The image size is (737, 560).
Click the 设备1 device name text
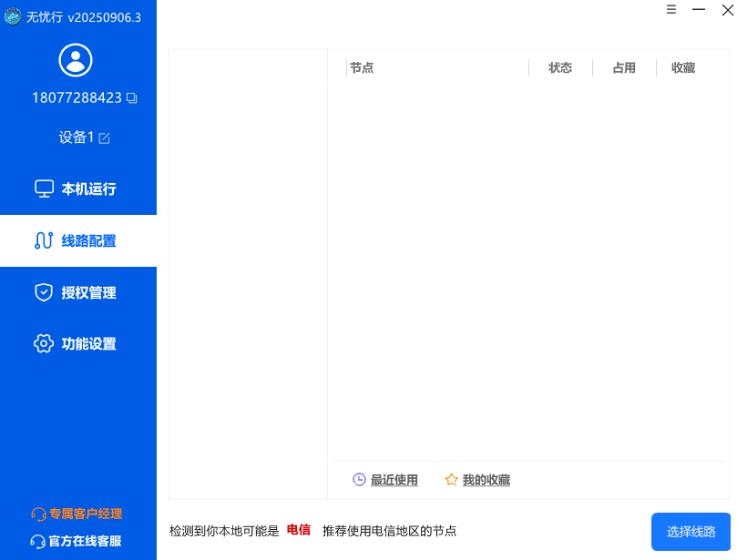point(77,137)
